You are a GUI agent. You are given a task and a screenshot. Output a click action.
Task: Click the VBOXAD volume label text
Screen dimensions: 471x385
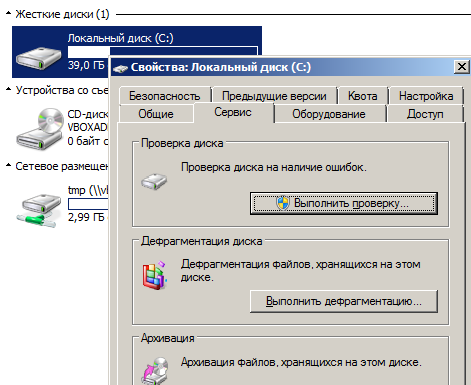pos(87,128)
